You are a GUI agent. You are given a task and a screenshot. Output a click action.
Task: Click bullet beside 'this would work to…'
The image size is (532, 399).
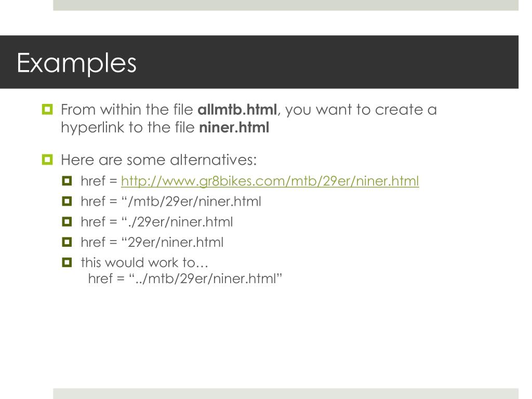click(67, 262)
